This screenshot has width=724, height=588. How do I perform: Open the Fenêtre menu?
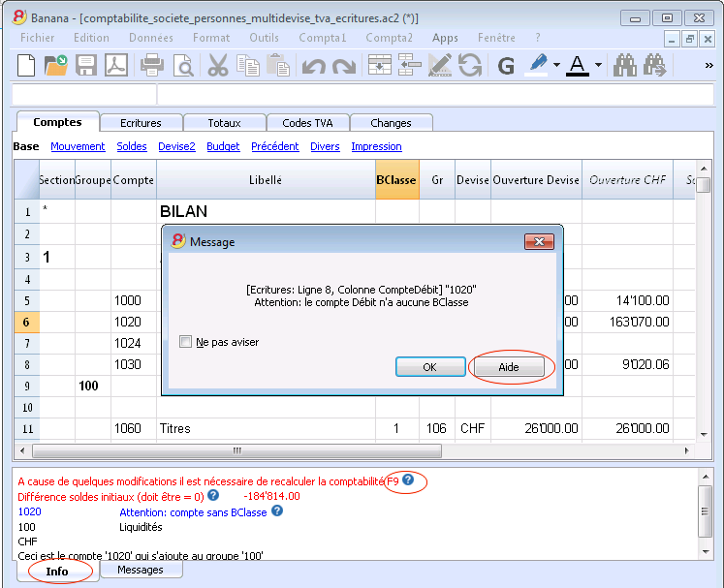tap(496, 38)
